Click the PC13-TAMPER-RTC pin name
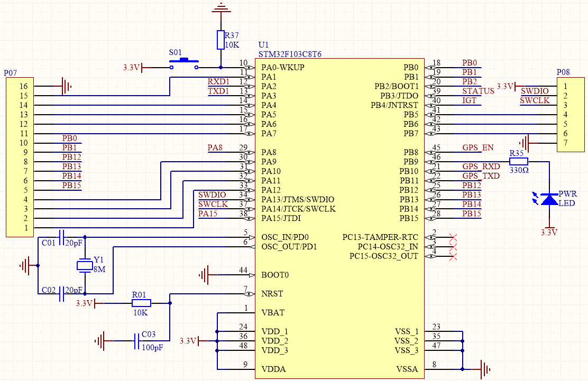 tap(380, 237)
